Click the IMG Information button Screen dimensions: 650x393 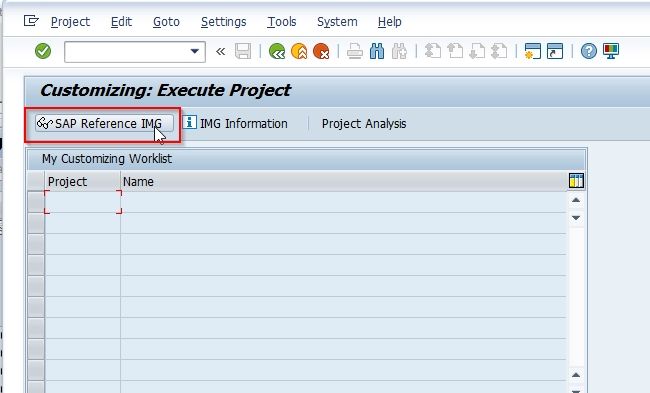coord(235,124)
